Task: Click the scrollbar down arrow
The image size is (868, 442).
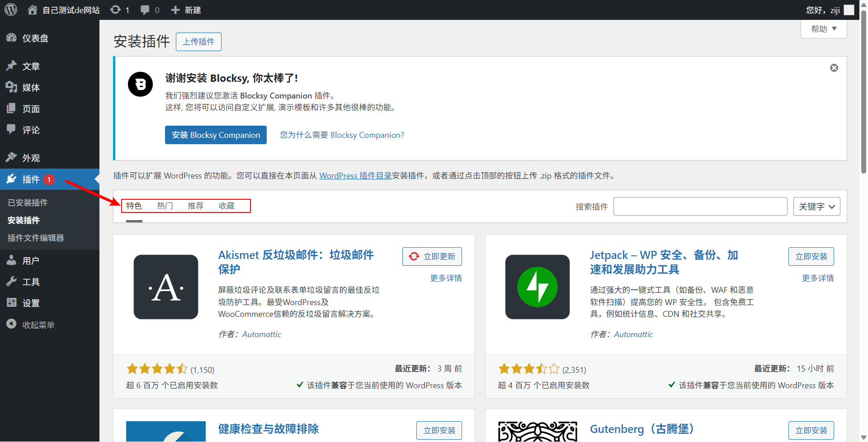Action: click(x=863, y=437)
